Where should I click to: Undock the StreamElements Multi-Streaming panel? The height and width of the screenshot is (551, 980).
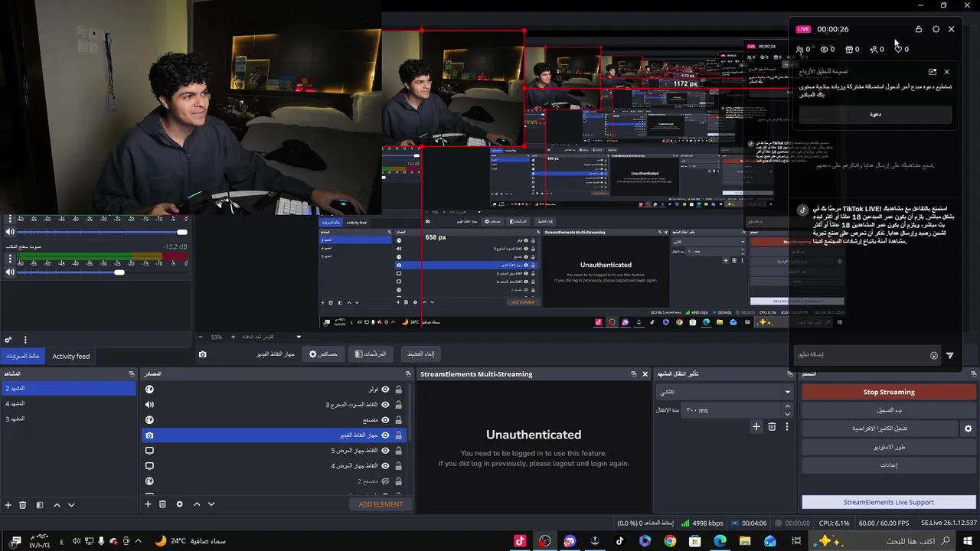pos(633,374)
